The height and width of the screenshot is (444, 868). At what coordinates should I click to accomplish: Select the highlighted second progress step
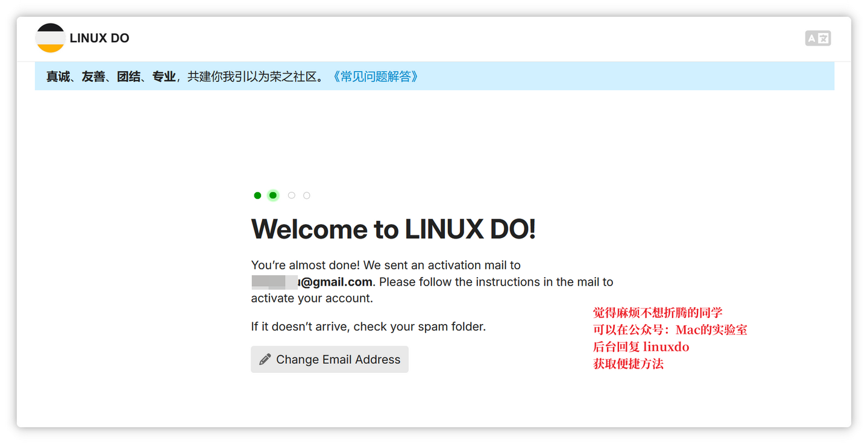[x=273, y=195]
